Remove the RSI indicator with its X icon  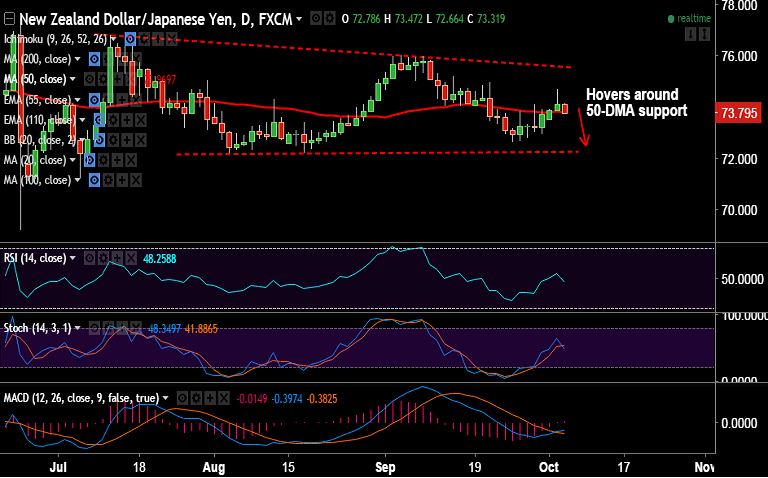131,258
